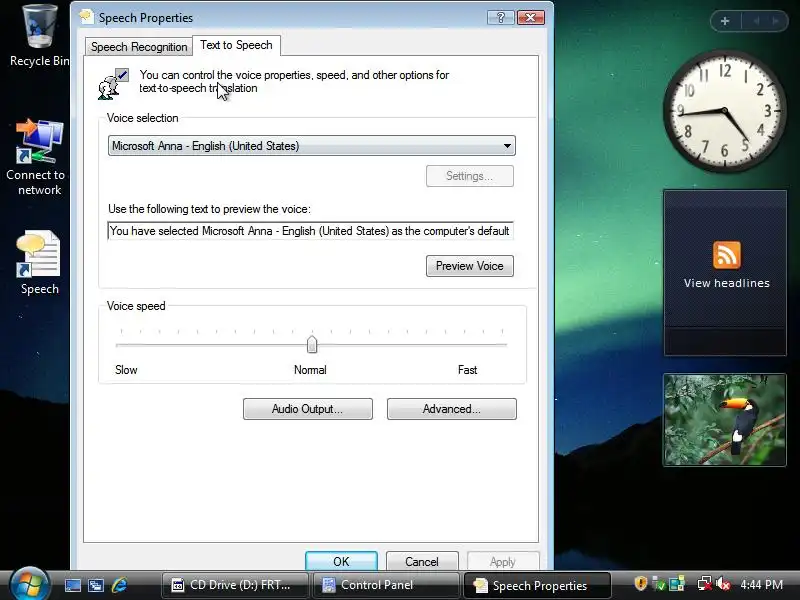Click the RSS feed icon in headlines gadget

[x=727, y=255]
